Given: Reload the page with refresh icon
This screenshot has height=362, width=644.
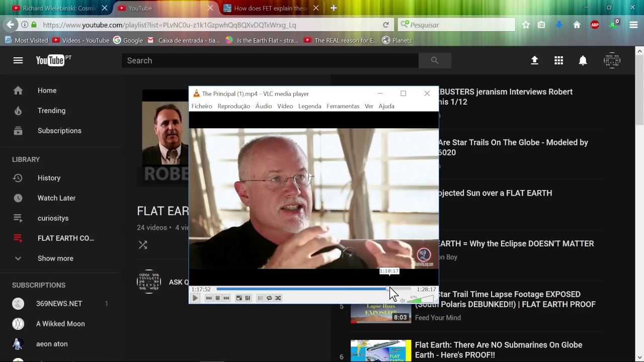Looking at the screenshot, I should tap(386, 25).
